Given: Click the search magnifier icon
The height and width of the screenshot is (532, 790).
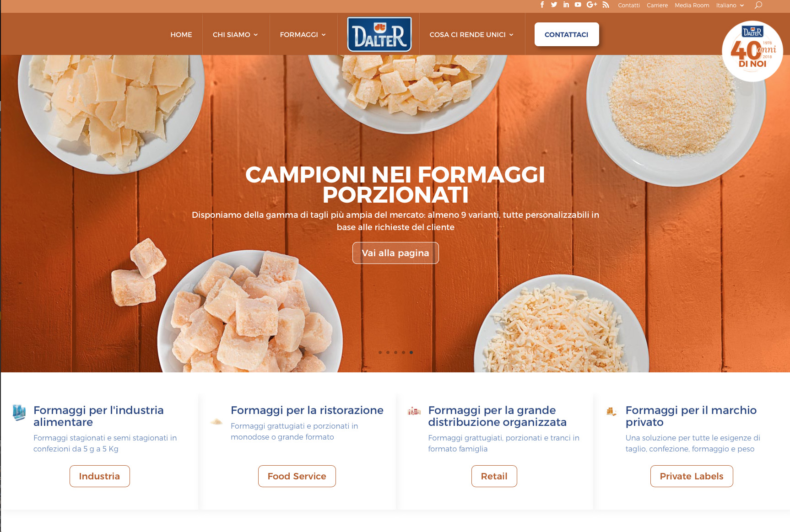Looking at the screenshot, I should (758, 5).
